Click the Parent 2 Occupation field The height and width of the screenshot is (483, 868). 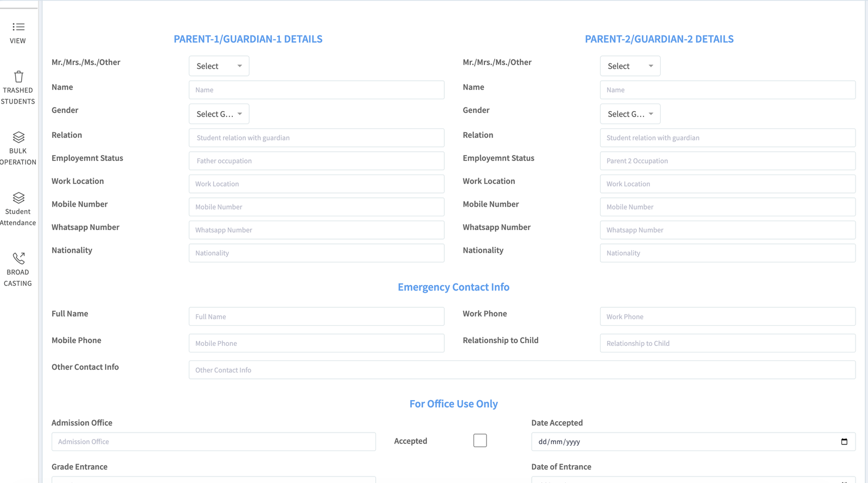coord(728,161)
